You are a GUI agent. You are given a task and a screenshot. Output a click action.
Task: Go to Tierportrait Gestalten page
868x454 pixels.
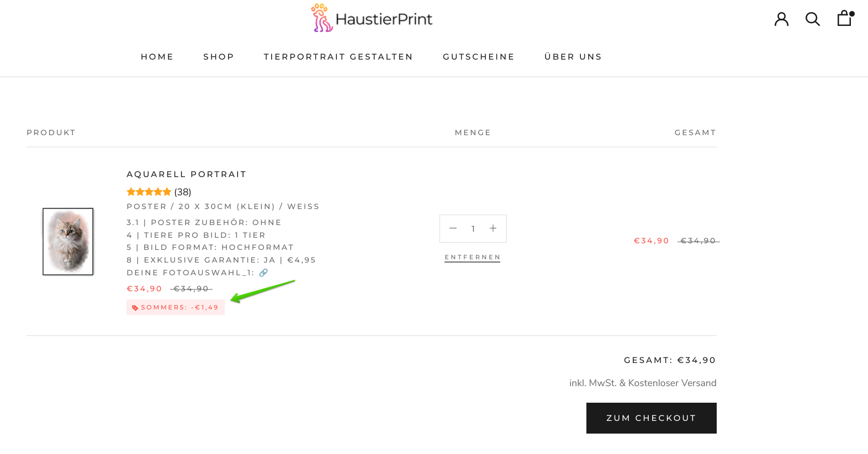(x=338, y=57)
